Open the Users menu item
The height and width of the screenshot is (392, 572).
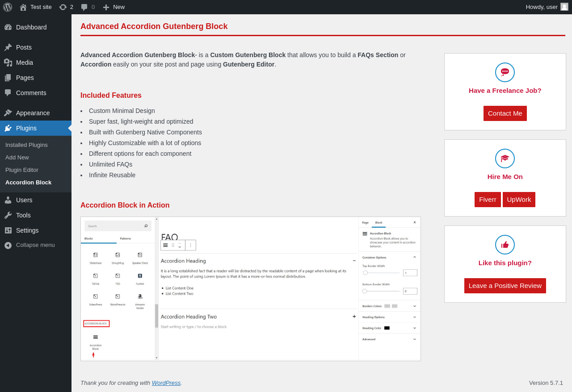pos(36,200)
